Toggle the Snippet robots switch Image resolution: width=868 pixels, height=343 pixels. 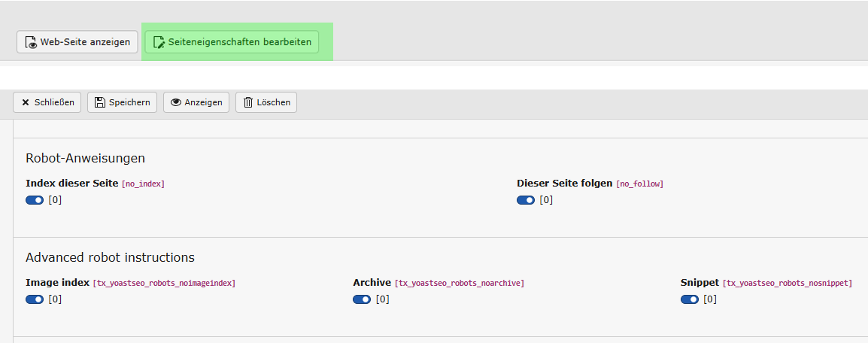[690, 299]
